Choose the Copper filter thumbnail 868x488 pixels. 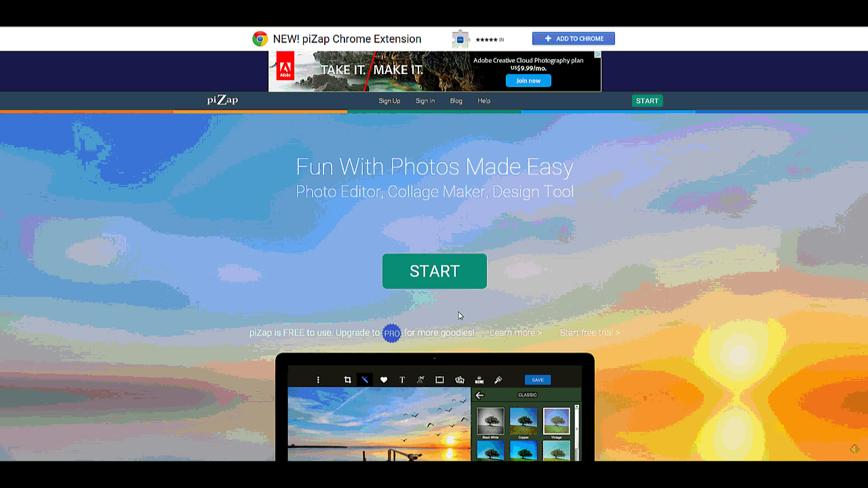524,421
